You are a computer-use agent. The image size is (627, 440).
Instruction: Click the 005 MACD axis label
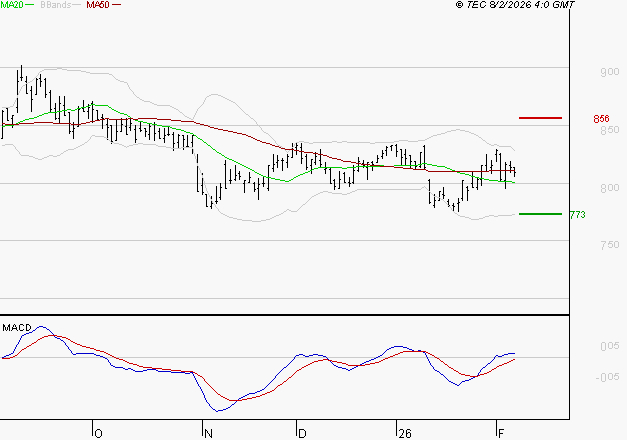tap(609, 346)
